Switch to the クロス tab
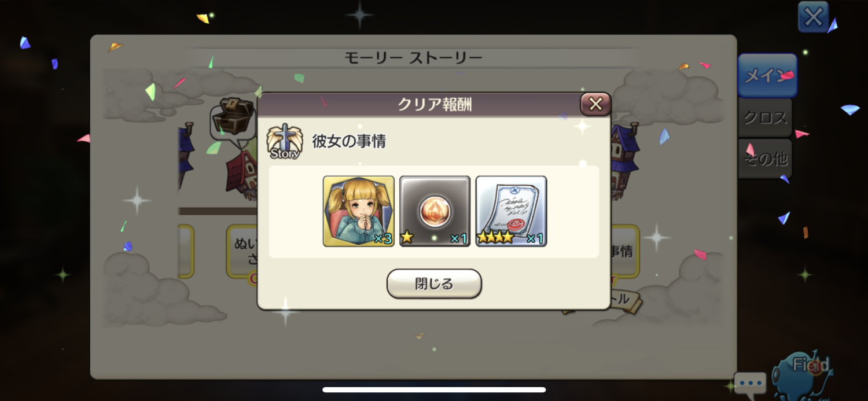The height and width of the screenshot is (401, 868). [765, 117]
